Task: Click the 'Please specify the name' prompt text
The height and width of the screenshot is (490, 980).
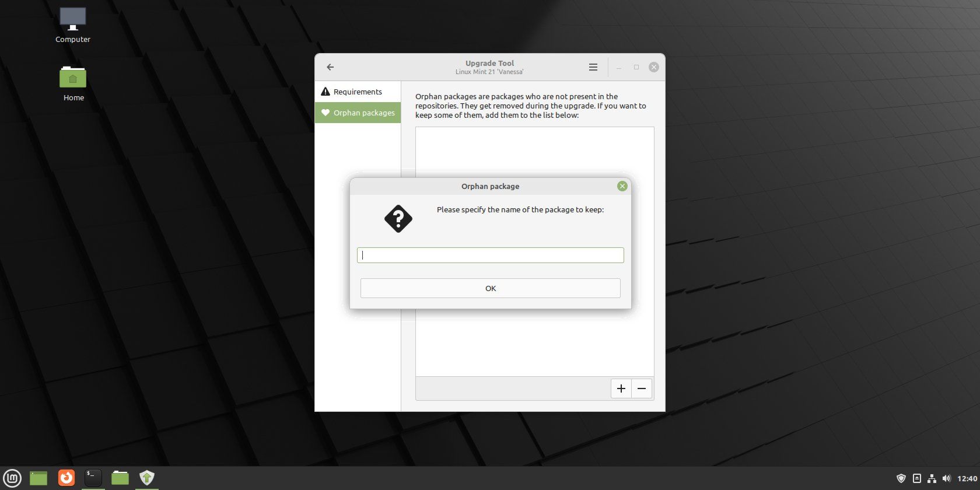Action: click(x=520, y=209)
